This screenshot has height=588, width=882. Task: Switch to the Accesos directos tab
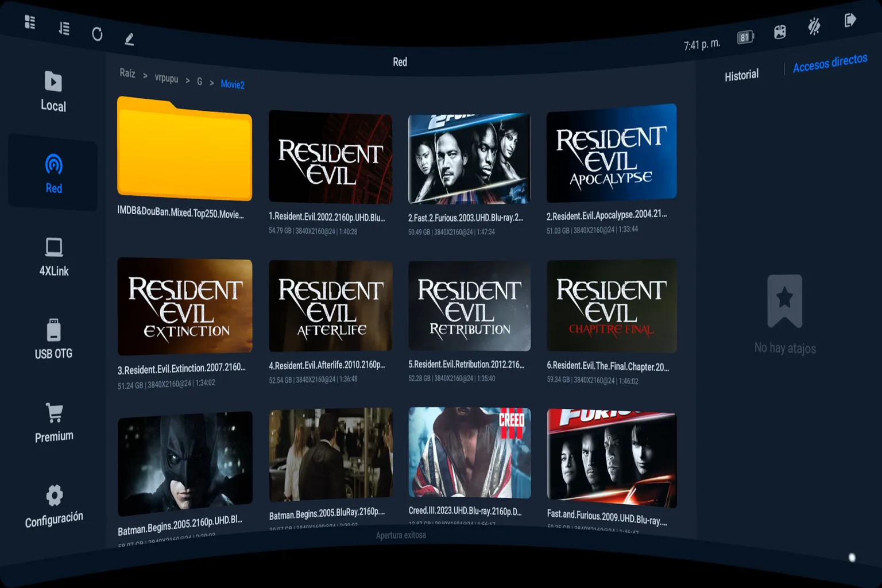pos(830,63)
